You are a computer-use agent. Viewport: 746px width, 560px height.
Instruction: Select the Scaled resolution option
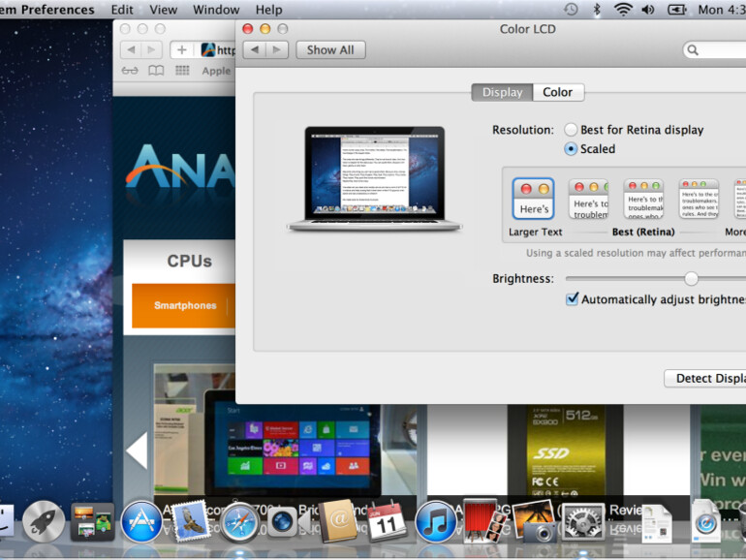tap(571, 149)
